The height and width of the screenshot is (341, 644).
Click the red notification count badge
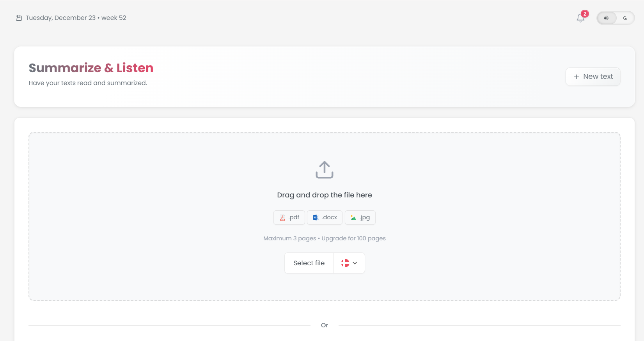(585, 14)
